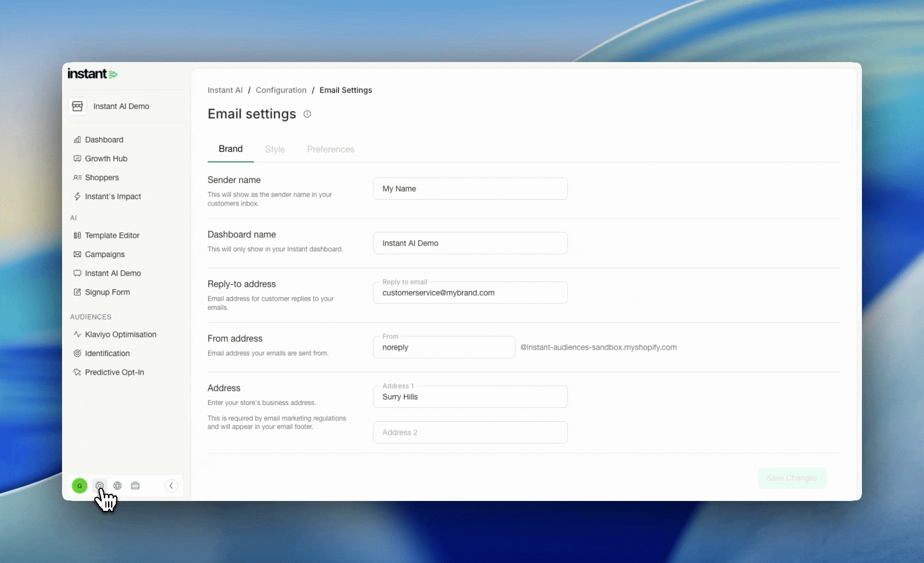Viewport: 924px width, 563px height.
Task: View Instant's Impact page
Action: tap(113, 196)
